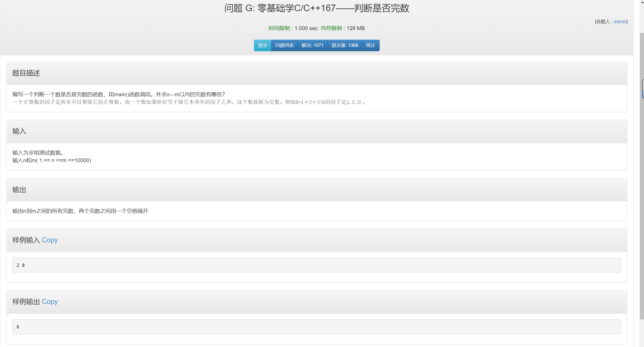644x347 pixels.
Task: Click the sample output box with 6
Action: click(x=316, y=327)
